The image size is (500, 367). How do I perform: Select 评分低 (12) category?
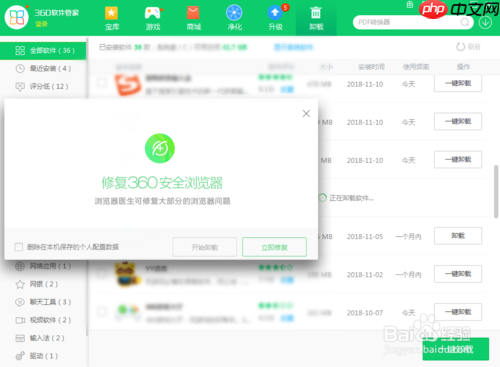(43, 87)
